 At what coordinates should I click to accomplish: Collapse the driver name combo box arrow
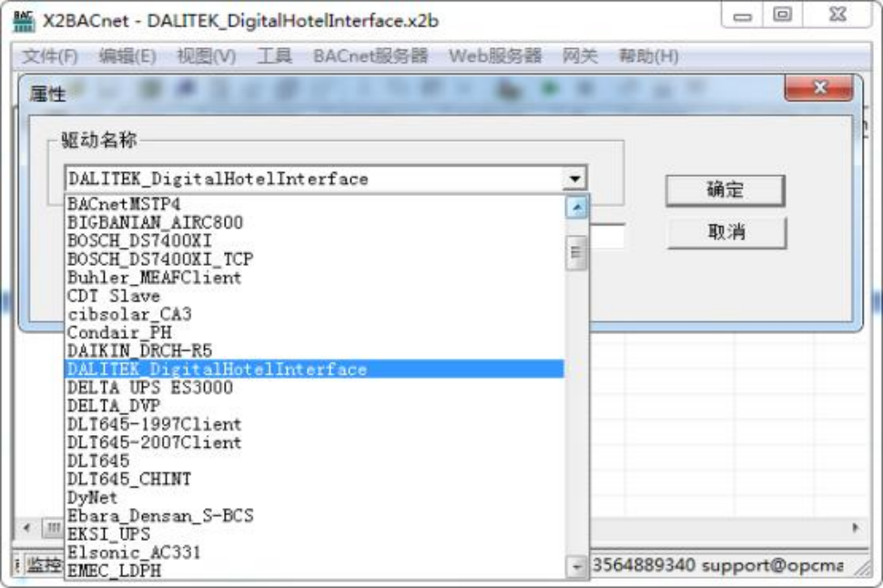[x=574, y=179]
